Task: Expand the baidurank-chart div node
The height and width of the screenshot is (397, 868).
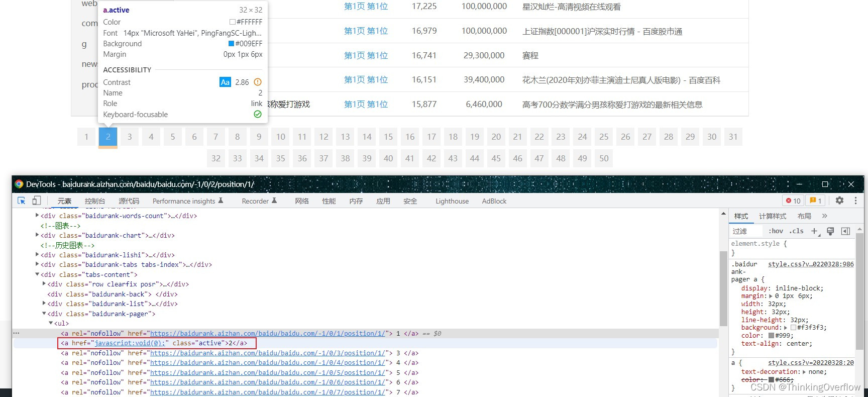Action: pyautogui.click(x=37, y=235)
